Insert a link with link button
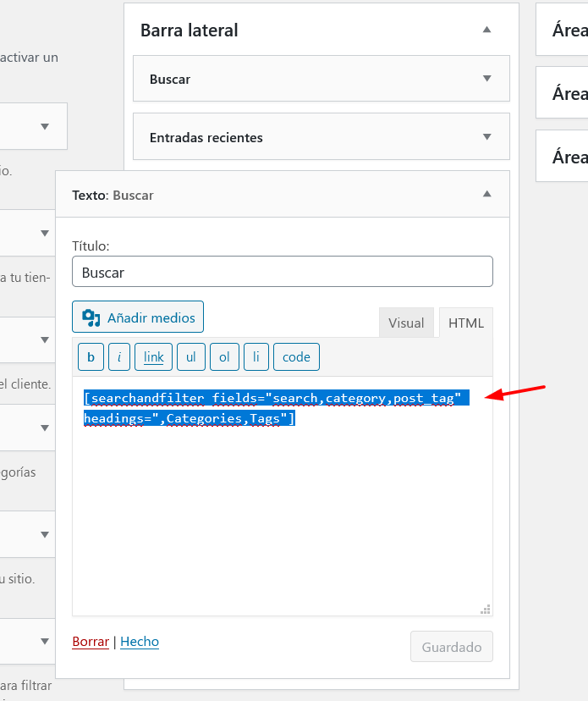Screen dimensions: 588x701 click(153, 356)
